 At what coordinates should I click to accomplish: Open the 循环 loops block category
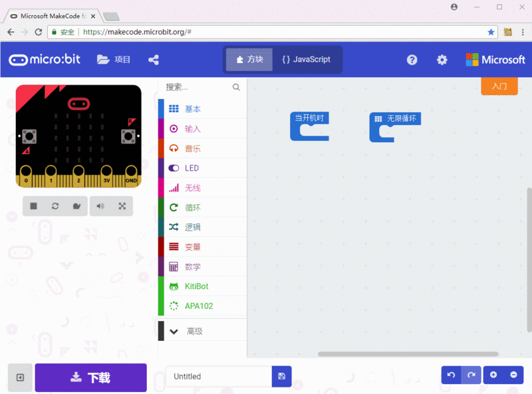[203, 207]
